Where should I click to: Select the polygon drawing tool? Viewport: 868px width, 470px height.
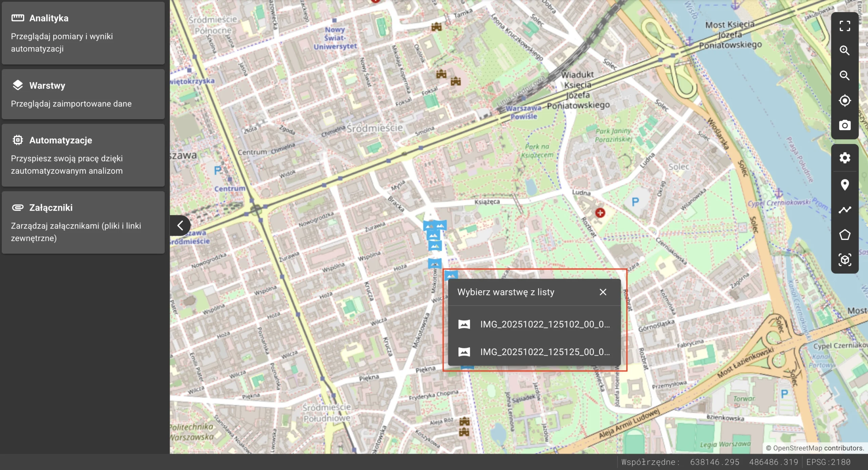click(x=845, y=235)
